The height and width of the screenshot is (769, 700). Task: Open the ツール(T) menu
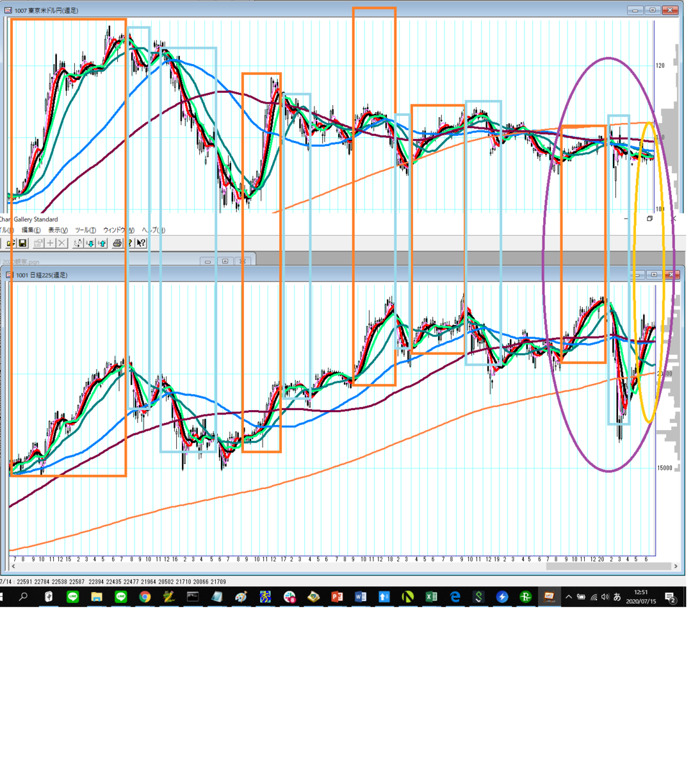click(x=85, y=230)
